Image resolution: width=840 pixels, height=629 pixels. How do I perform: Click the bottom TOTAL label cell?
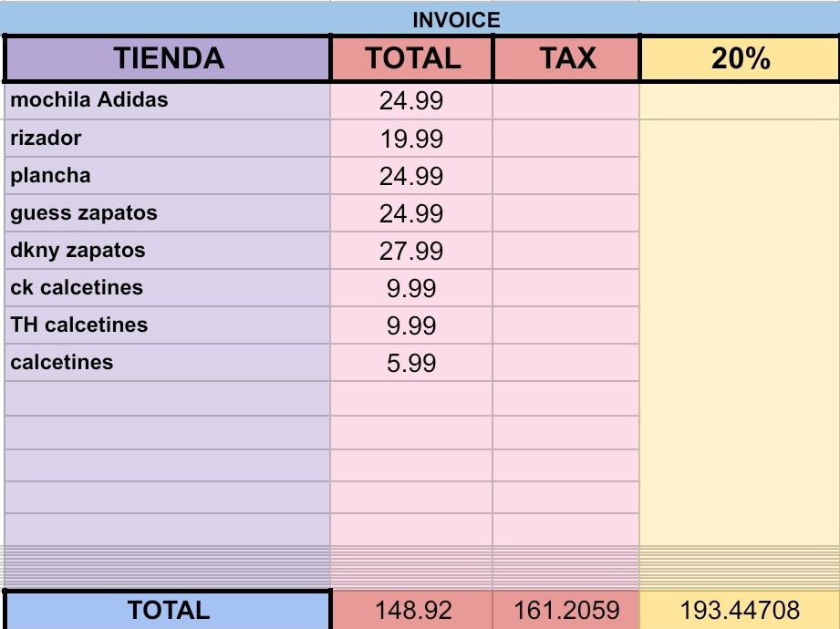click(x=168, y=610)
